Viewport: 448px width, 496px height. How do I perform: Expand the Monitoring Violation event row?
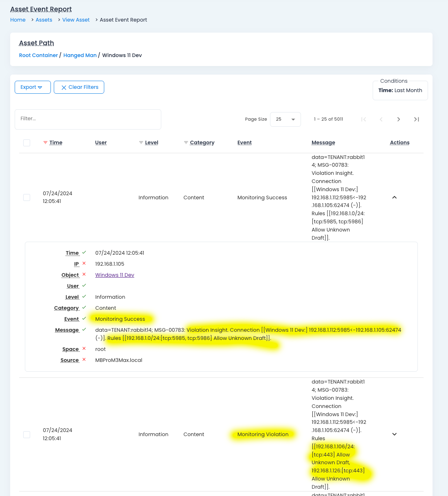click(x=394, y=434)
